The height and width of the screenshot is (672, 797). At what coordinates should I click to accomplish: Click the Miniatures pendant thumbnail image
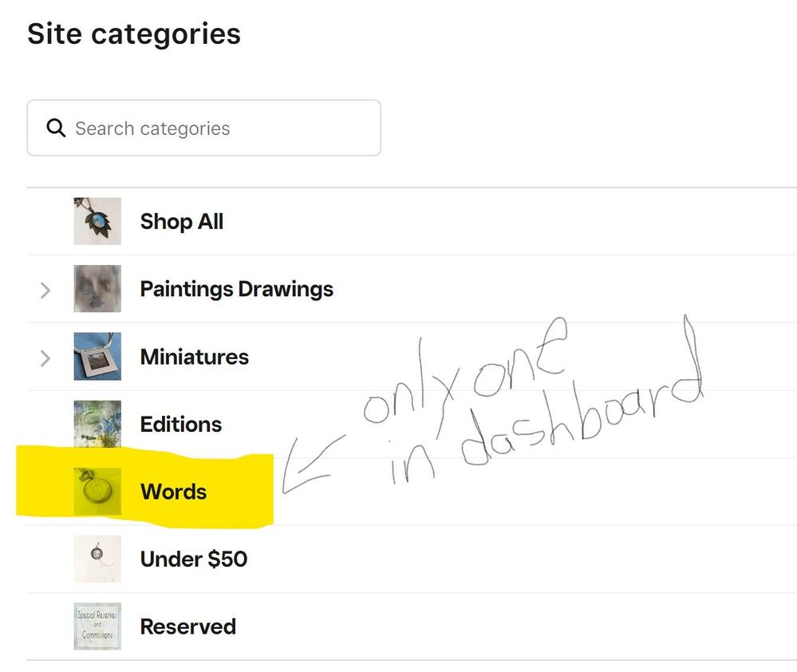click(x=97, y=357)
